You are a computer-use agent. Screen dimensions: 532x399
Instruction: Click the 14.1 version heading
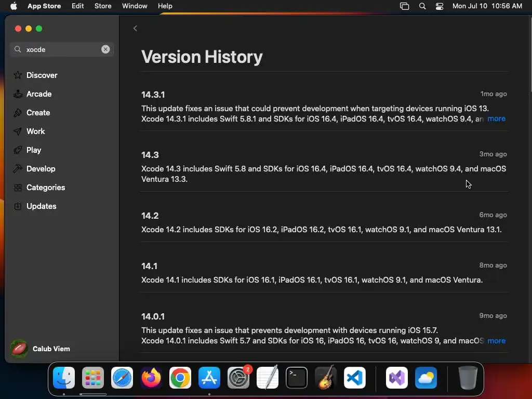(149, 267)
